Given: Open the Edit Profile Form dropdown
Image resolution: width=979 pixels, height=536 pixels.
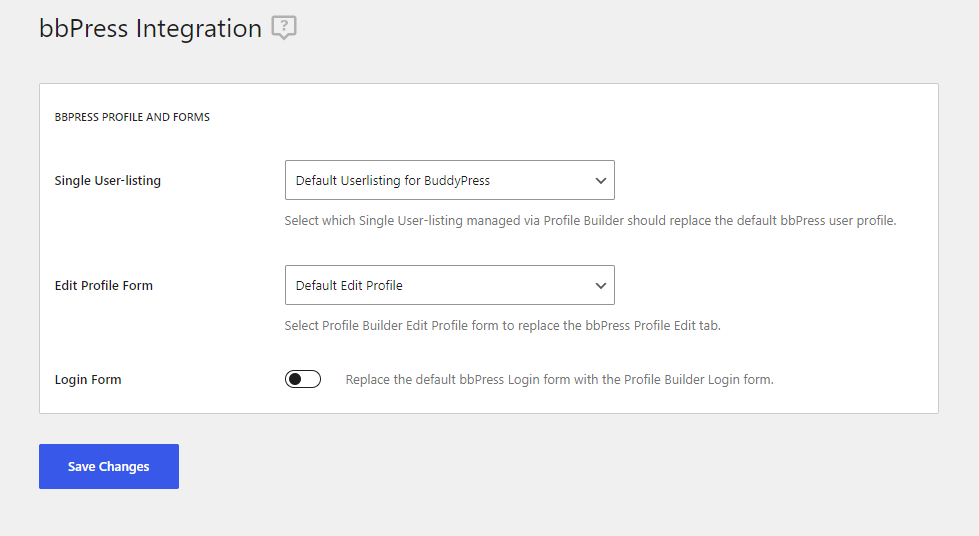Looking at the screenshot, I should point(450,285).
